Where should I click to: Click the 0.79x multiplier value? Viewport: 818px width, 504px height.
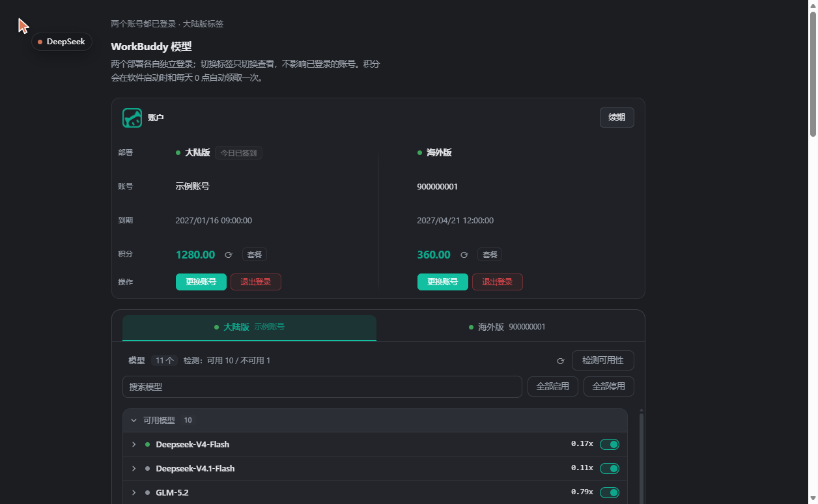click(x=582, y=492)
